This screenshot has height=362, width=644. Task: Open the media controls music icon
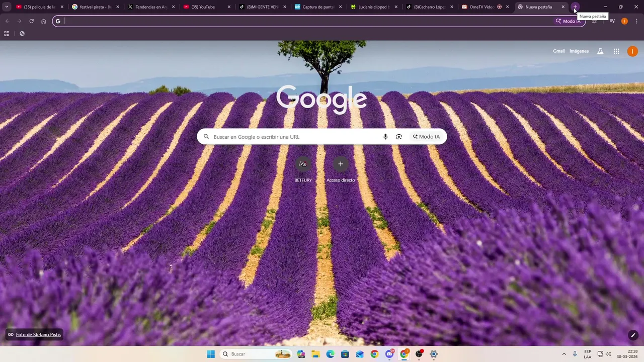tap(612, 21)
